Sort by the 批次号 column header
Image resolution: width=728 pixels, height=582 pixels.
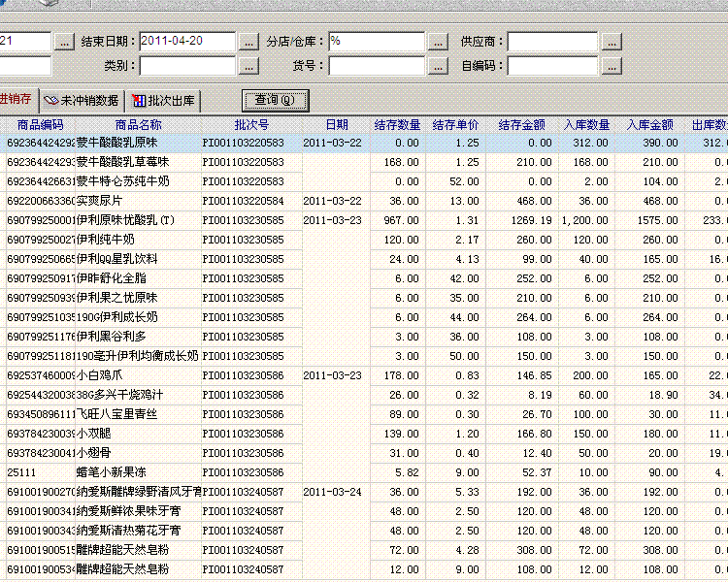pos(251,125)
